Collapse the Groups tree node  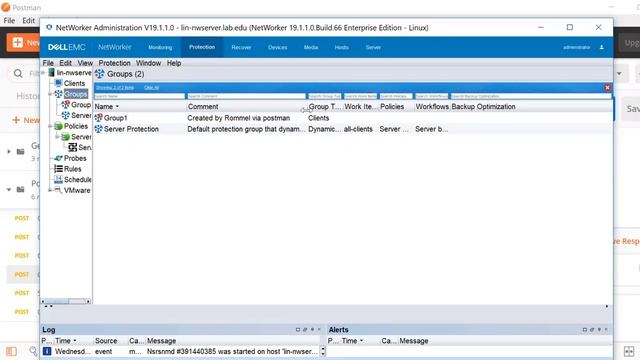pos(50,94)
